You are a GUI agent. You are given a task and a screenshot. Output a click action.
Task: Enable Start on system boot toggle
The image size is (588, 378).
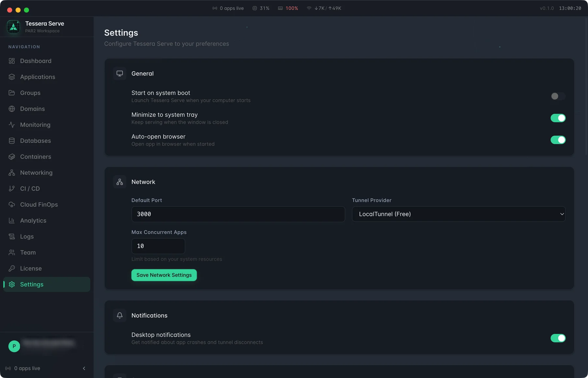click(558, 96)
